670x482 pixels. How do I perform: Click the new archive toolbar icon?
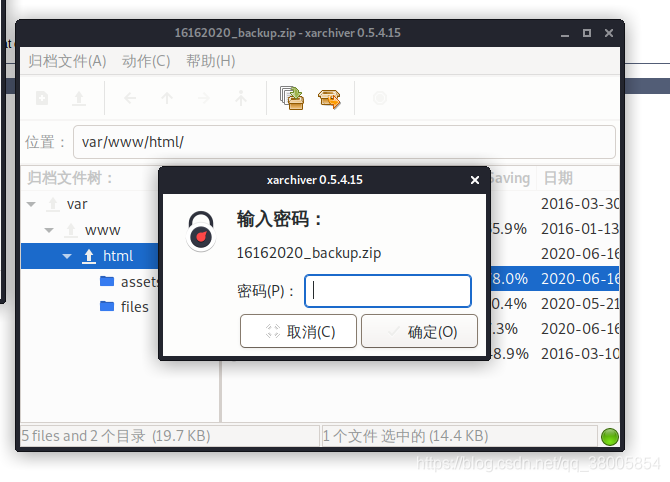[42, 99]
